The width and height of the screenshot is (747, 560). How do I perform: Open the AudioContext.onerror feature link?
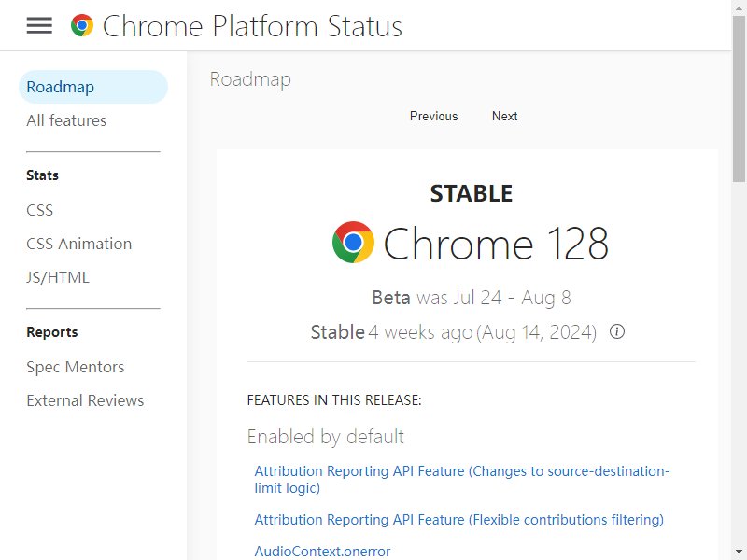(322, 551)
